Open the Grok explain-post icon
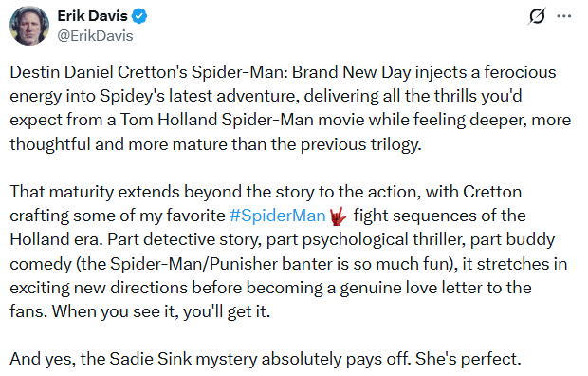This screenshot has height=376, width=588. pyautogui.click(x=537, y=16)
